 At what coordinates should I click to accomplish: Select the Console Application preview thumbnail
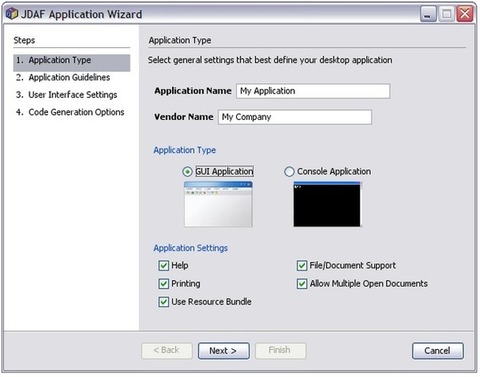tap(327, 204)
